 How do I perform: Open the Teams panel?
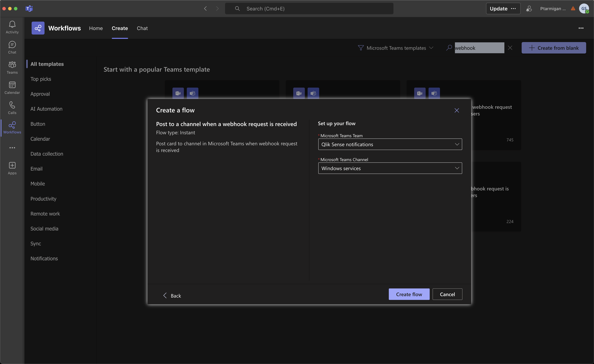pyautogui.click(x=12, y=68)
